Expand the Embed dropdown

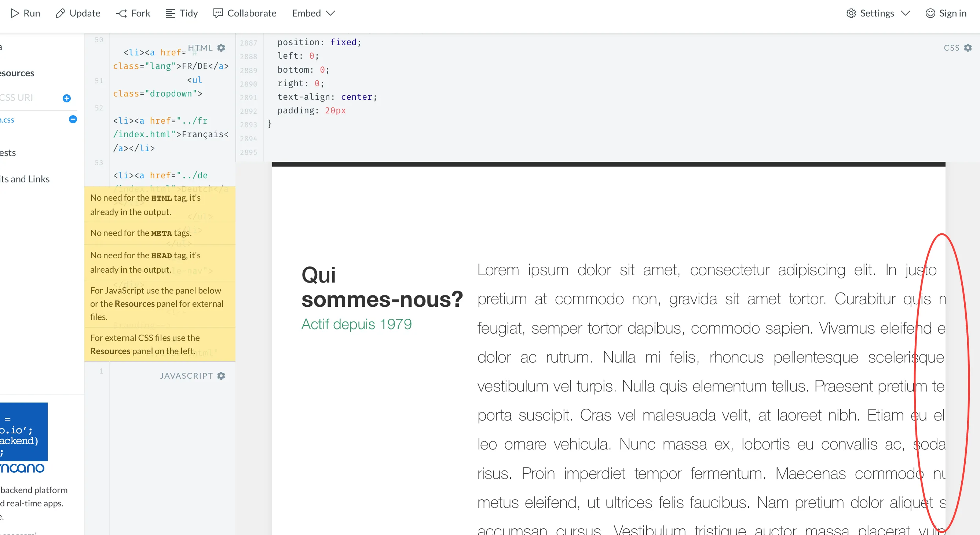[314, 13]
